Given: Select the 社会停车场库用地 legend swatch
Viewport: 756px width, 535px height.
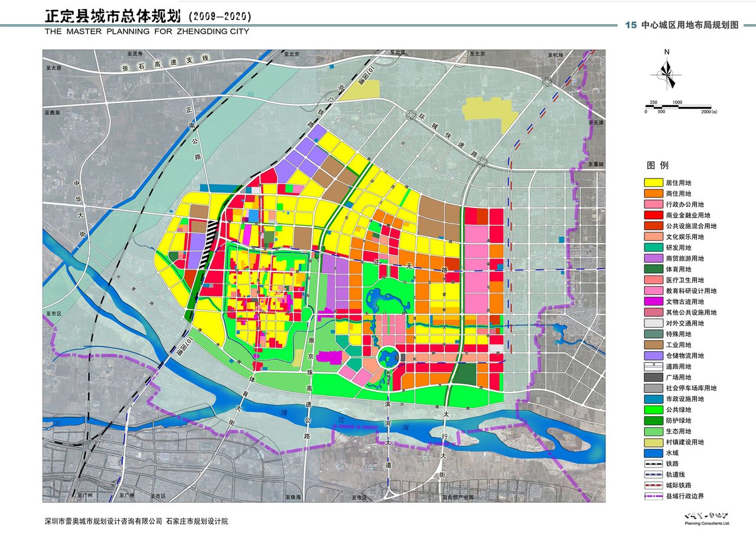Looking at the screenshot, I should coord(653,388).
